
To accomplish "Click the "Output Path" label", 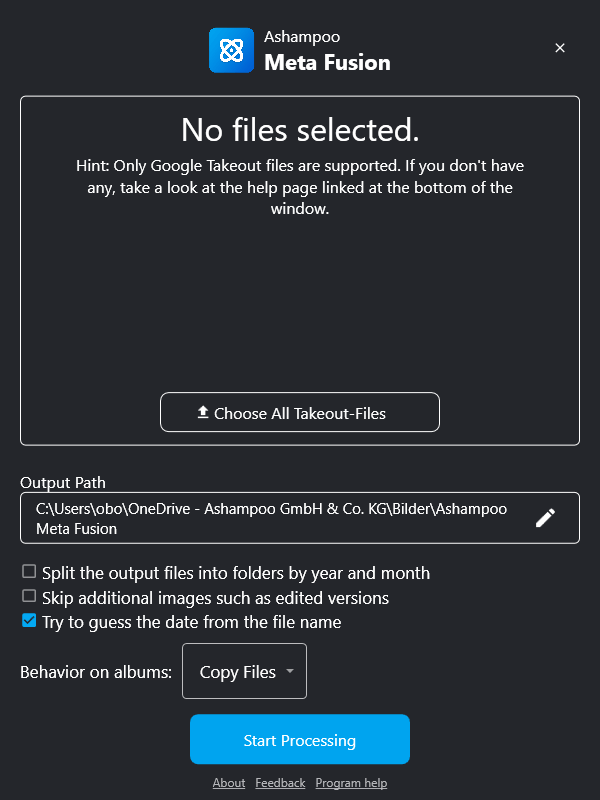I will [63, 483].
